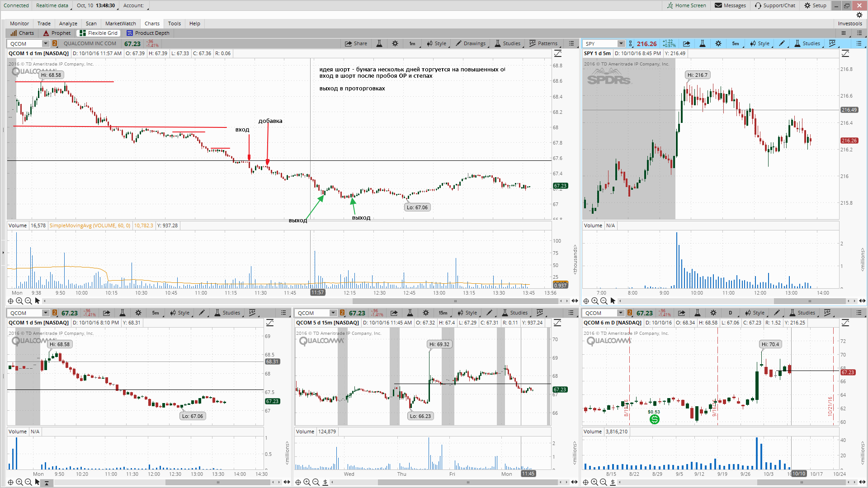Open experimental beaker tools on top QCOM 1m chart
This screenshot has height=488, width=868.
tap(379, 43)
